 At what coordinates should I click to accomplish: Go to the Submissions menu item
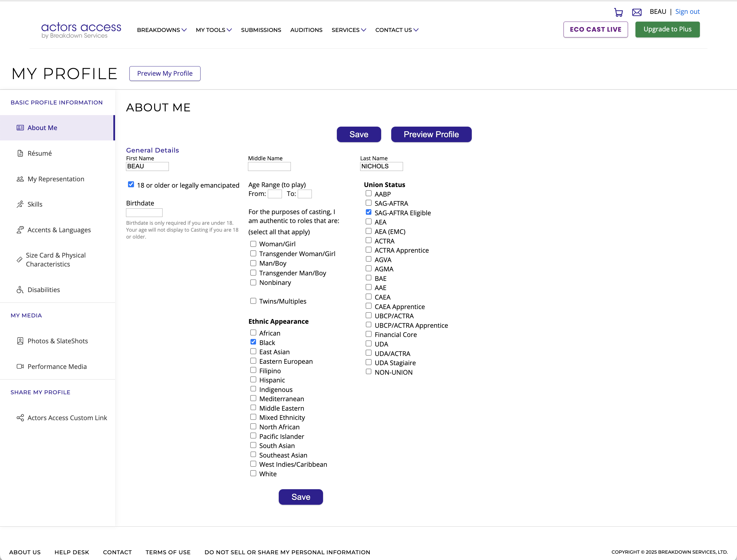[261, 30]
